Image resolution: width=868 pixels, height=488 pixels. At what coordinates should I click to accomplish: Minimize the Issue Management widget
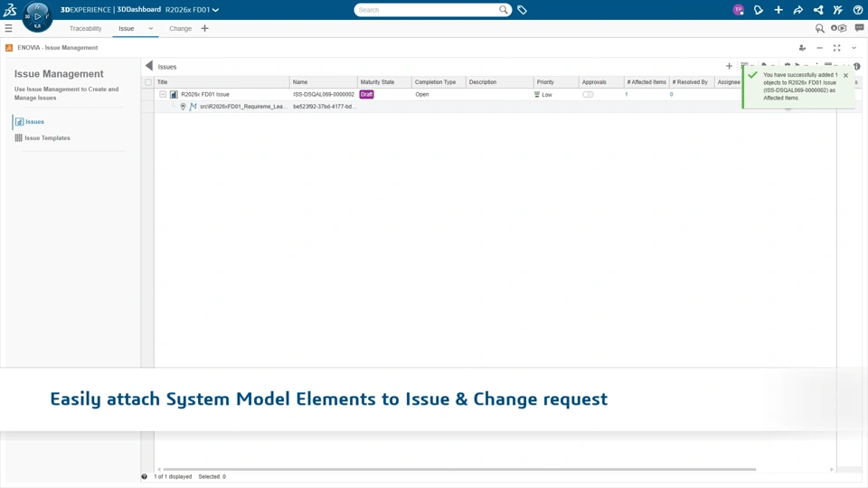tap(819, 48)
